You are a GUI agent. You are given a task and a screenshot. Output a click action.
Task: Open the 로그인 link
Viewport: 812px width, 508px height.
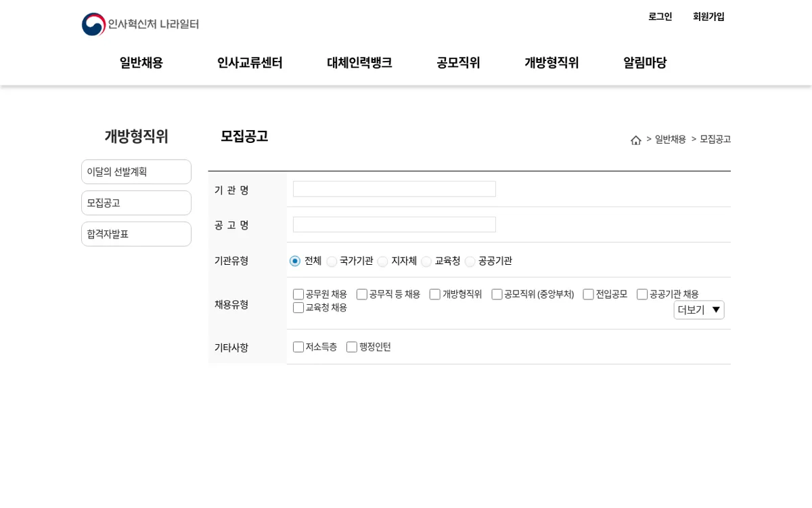pos(660,17)
